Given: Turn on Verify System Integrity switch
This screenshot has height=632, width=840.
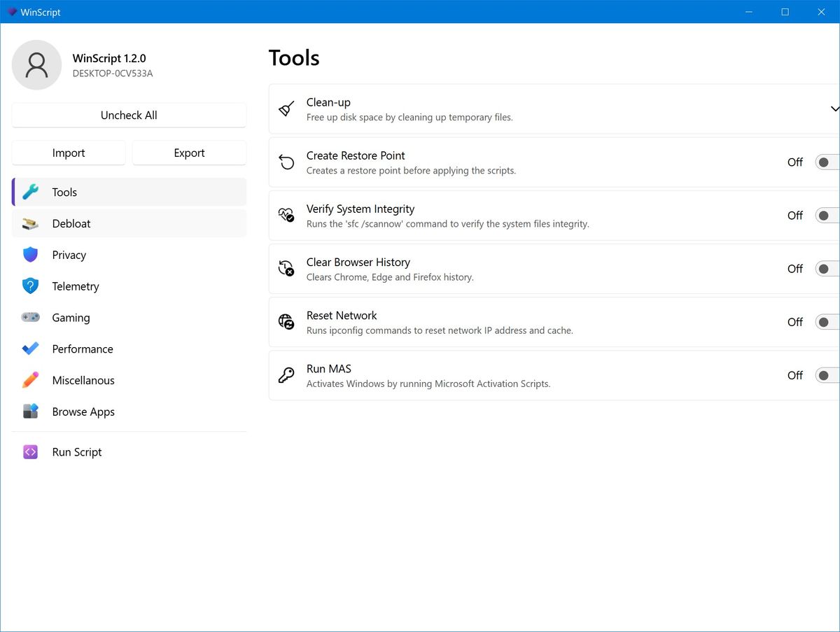Looking at the screenshot, I should click(827, 216).
